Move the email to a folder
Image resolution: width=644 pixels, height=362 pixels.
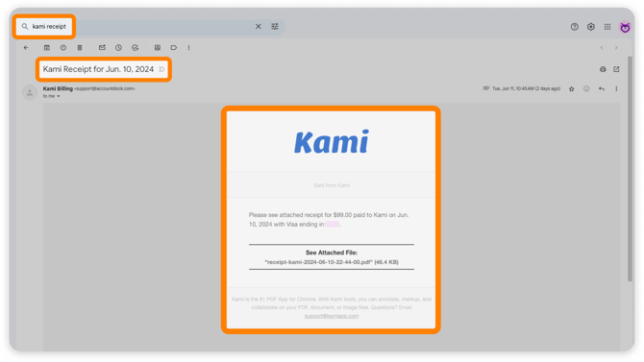[x=158, y=48]
